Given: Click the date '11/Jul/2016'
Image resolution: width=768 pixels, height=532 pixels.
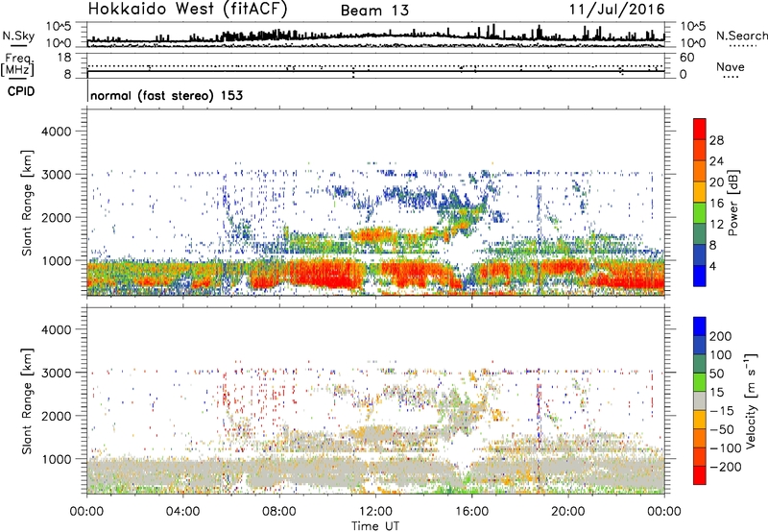Looking at the screenshot, I should coord(617,10).
